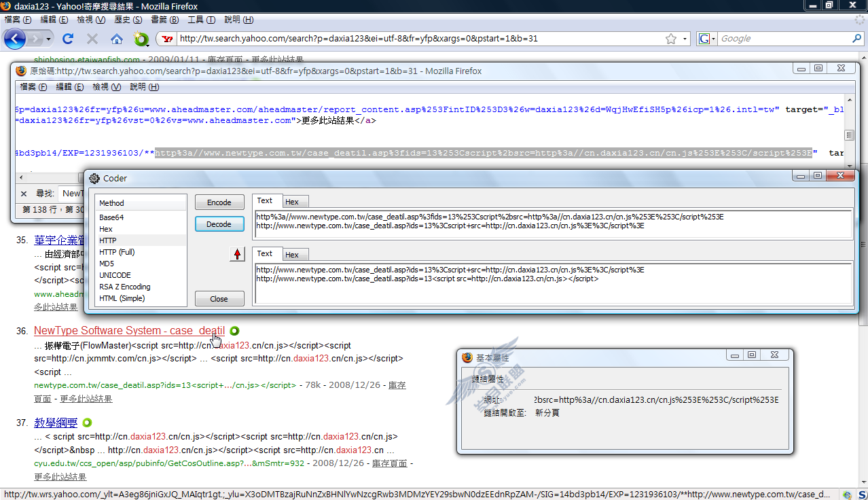Open the 歷史 menu in Firefox
The height and width of the screenshot is (500, 868).
[x=128, y=20]
